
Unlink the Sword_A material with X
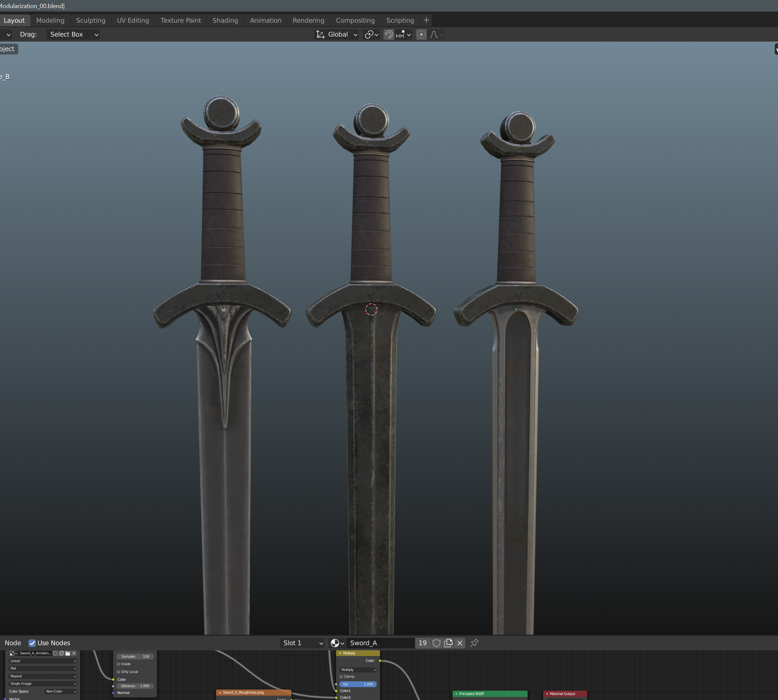[460, 643]
